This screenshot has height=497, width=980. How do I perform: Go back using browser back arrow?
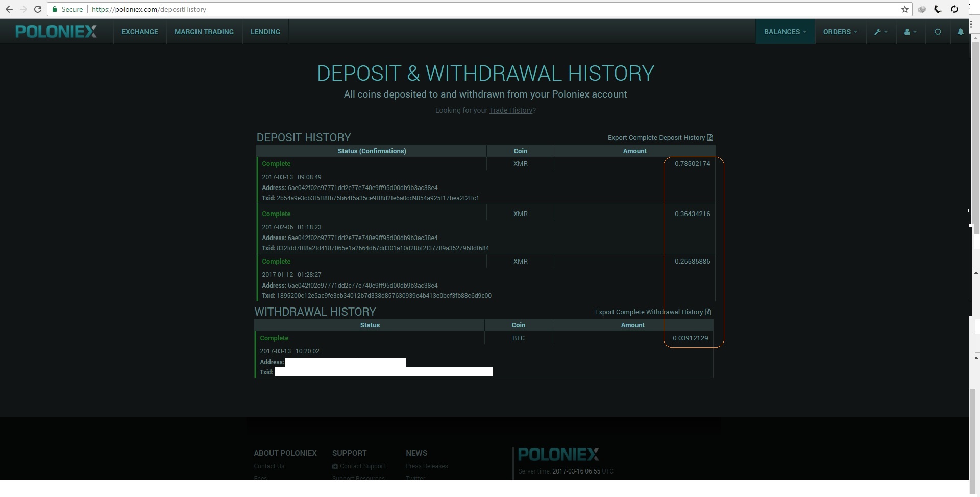[x=9, y=9]
